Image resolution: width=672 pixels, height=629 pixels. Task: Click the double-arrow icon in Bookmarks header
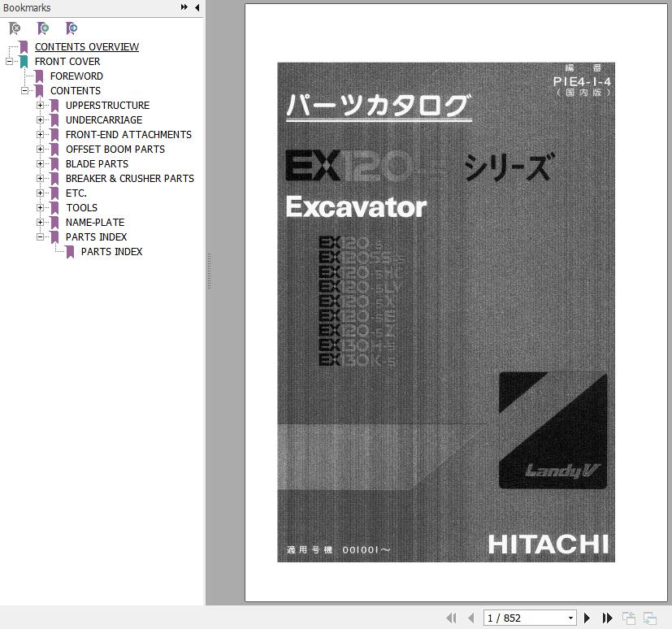click(x=184, y=7)
